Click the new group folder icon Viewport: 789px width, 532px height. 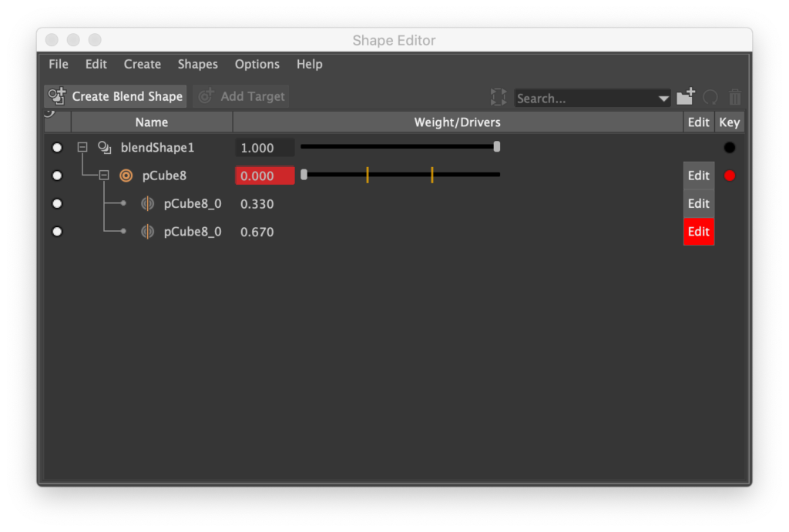[686, 97]
